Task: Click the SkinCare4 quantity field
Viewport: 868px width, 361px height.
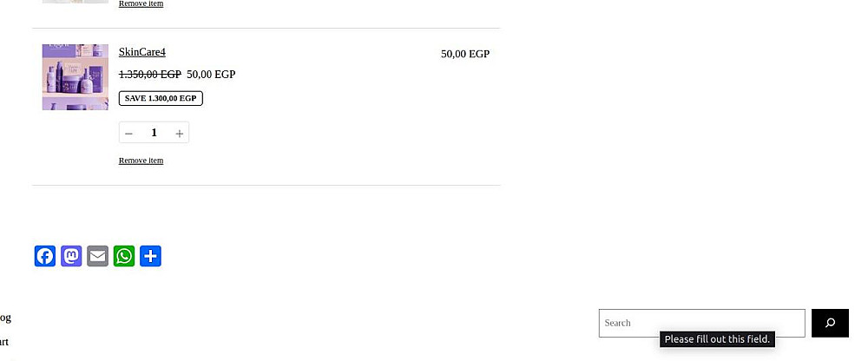Action: coord(155,133)
